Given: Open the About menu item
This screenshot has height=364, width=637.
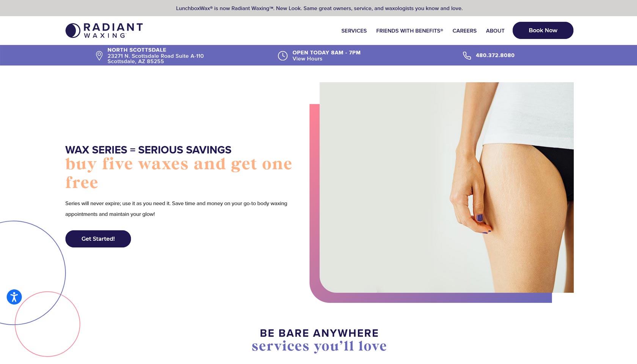Looking at the screenshot, I should point(495,31).
